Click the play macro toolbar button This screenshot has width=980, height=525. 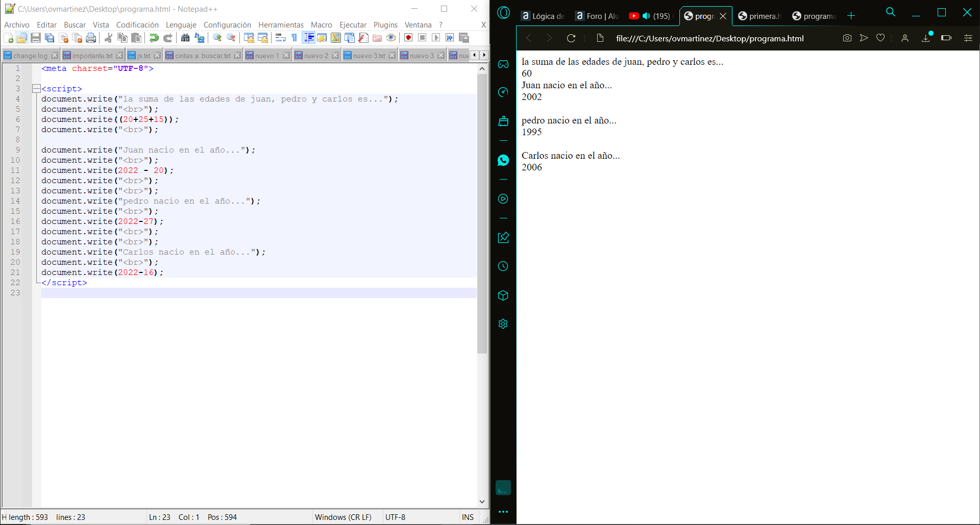[x=436, y=38]
